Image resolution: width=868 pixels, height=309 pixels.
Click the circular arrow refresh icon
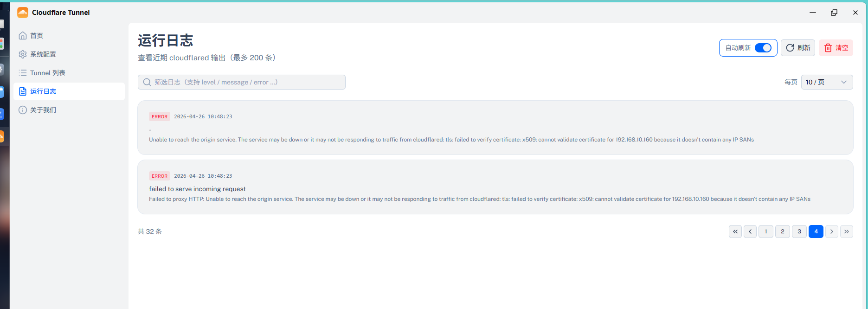point(790,48)
